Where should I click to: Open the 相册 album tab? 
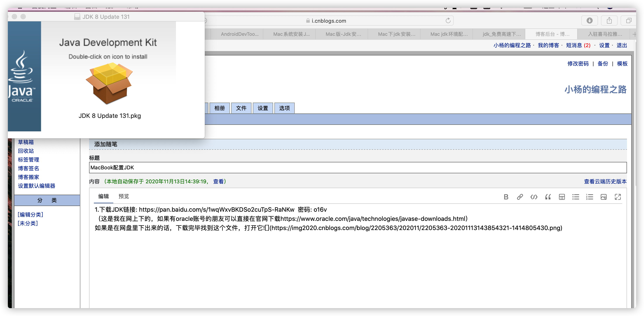(219, 108)
